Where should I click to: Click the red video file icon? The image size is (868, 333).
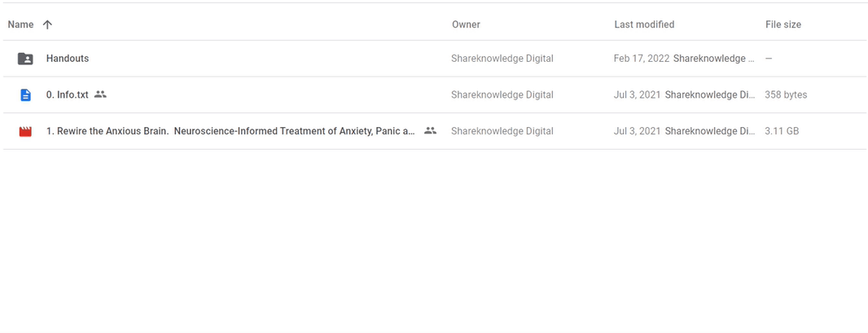(25, 131)
